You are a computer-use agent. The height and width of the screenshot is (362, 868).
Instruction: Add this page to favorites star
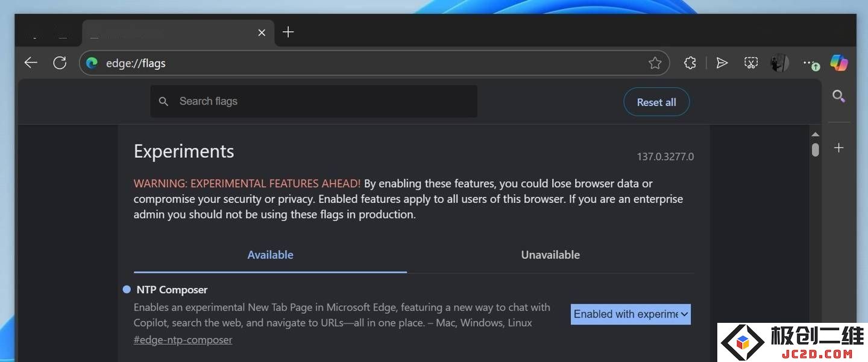[655, 63]
